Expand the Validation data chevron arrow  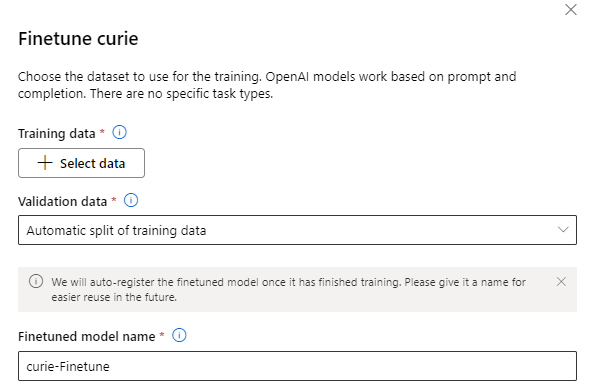[563, 230]
